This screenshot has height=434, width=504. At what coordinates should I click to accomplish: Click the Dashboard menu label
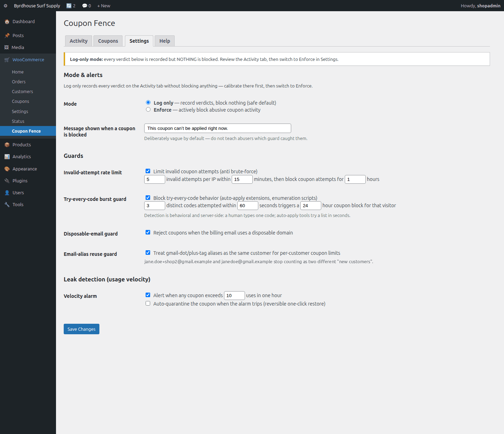click(23, 22)
